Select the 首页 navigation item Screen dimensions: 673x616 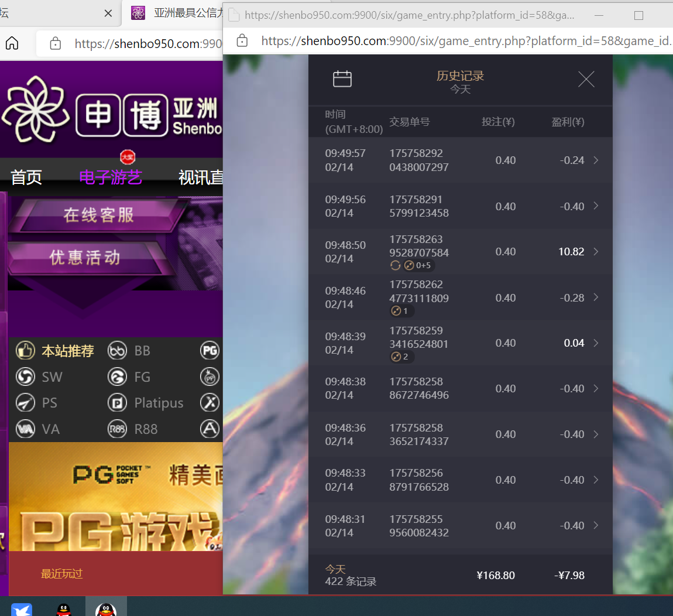pyautogui.click(x=26, y=177)
